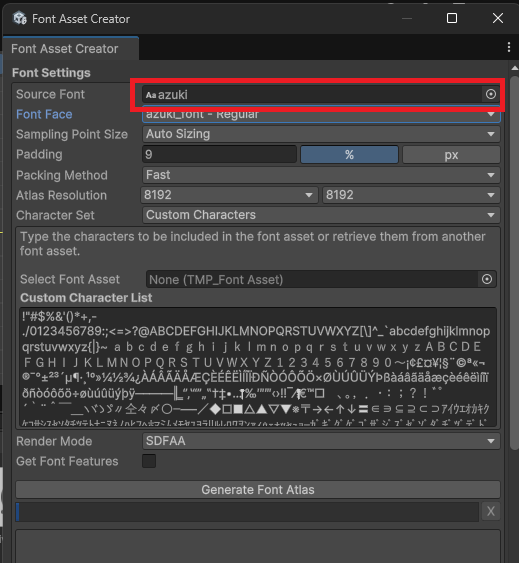Switch padding unit to px
The width and height of the screenshot is (519, 563).
click(451, 155)
